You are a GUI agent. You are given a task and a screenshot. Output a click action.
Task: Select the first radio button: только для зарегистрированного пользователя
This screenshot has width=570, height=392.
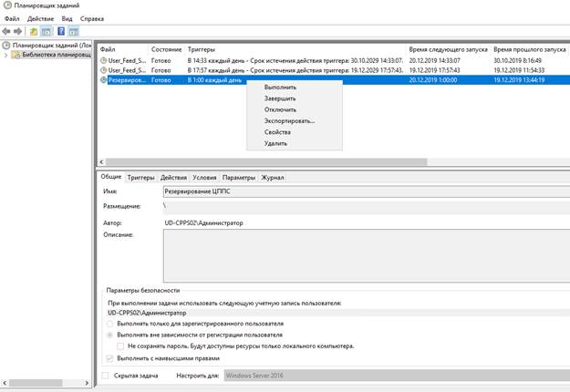109,324
